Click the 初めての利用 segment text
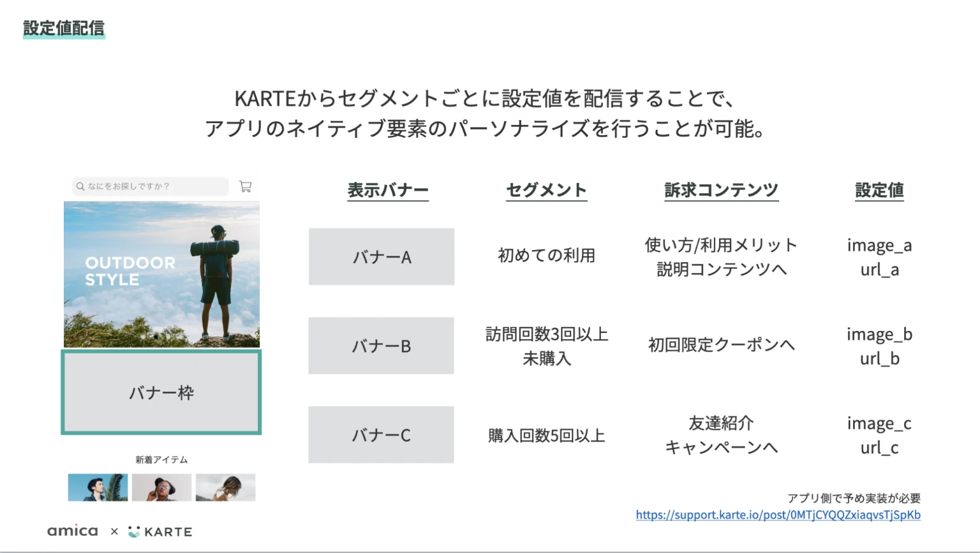Viewport: 980px width, 553px height. point(546,256)
